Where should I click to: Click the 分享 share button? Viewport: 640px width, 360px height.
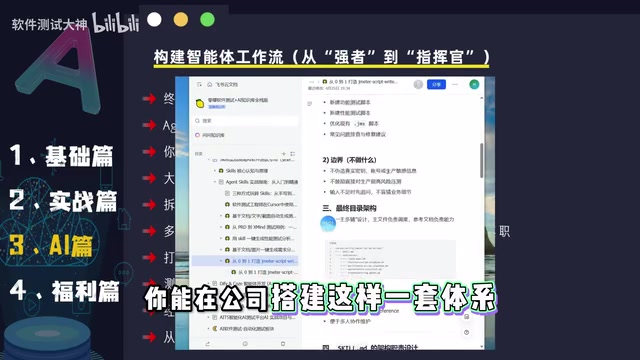[436, 84]
